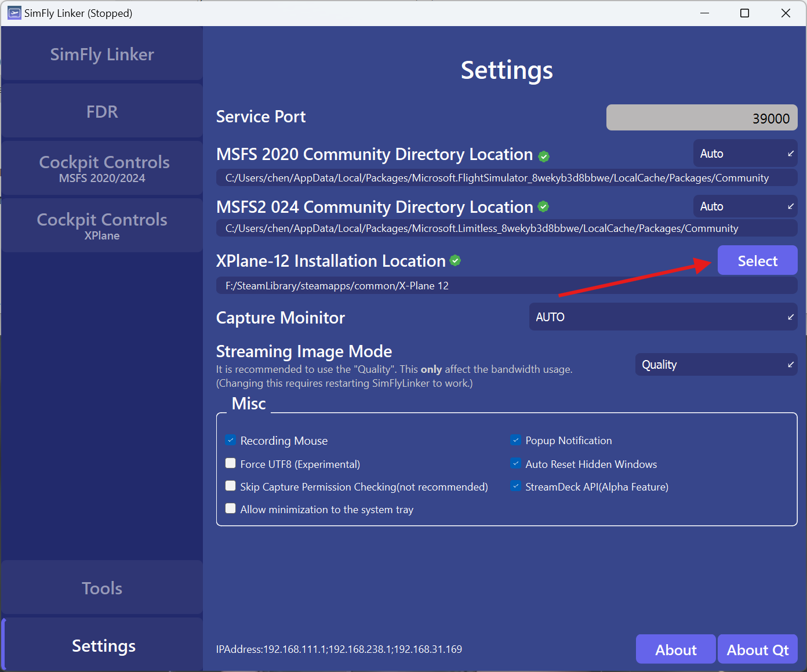Open the SimFly Linker sidebar tab
The image size is (807, 672).
point(102,54)
